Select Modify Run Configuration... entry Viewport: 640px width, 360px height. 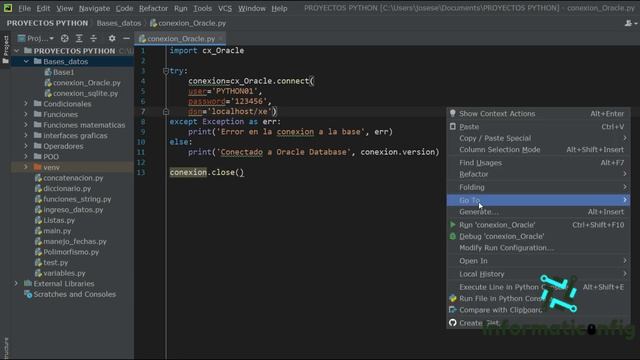point(538,248)
